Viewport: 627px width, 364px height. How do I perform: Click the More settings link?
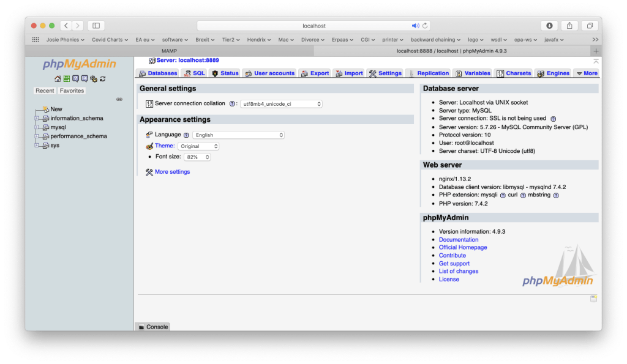pos(172,172)
